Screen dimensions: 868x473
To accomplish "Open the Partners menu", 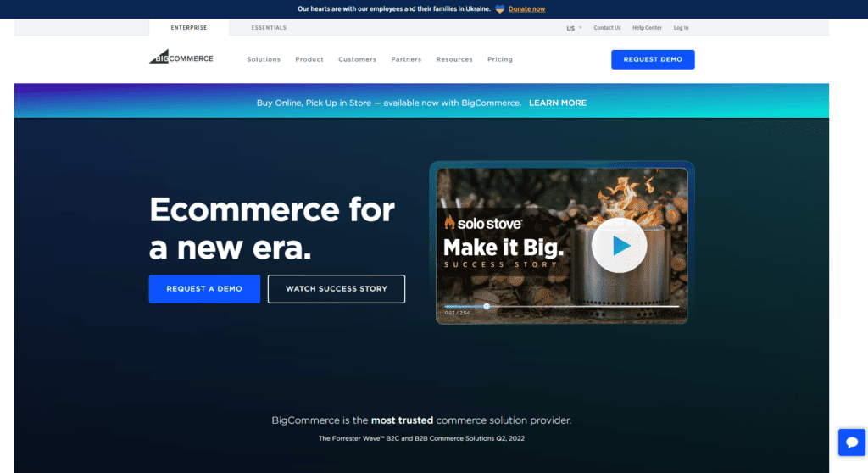I will (x=406, y=59).
